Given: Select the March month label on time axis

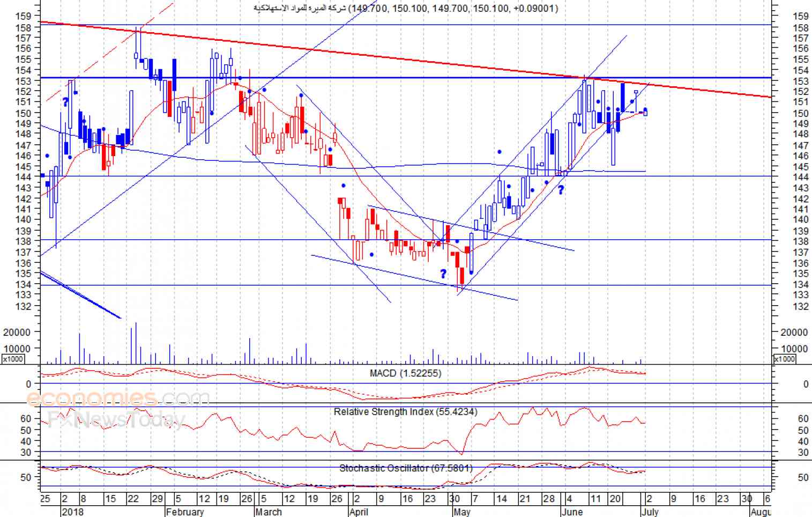Looking at the screenshot, I should [269, 512].
